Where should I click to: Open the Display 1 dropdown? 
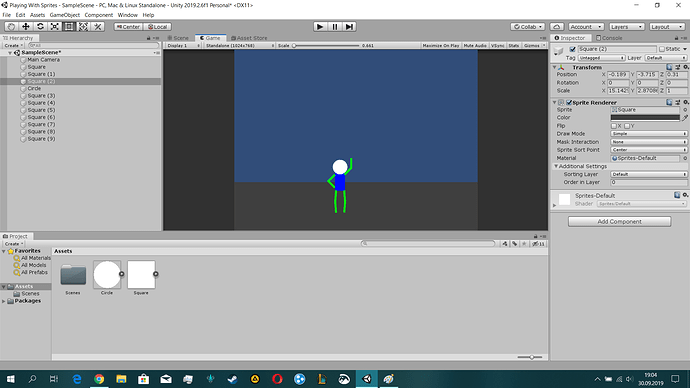(183, 46)
